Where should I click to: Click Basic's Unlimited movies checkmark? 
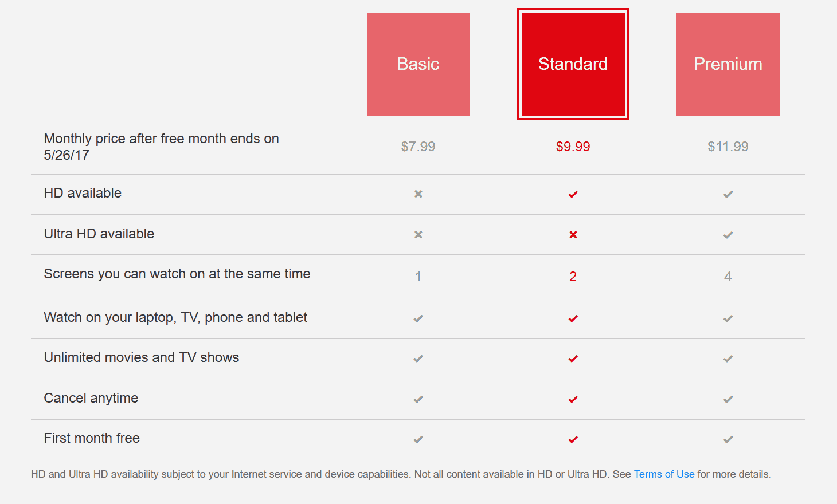418,359
